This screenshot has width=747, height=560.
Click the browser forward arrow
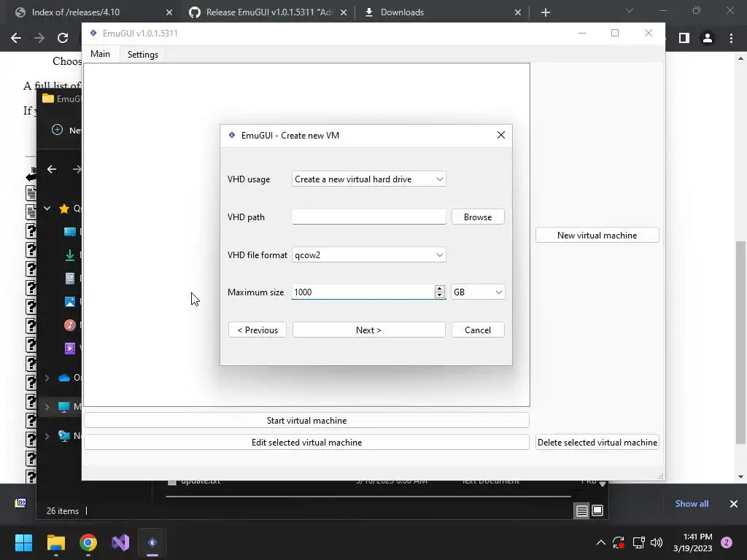coord(39,38)
